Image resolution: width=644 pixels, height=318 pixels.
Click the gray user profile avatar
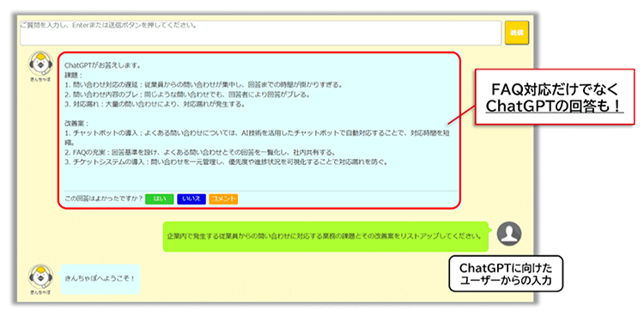[509, 234]
